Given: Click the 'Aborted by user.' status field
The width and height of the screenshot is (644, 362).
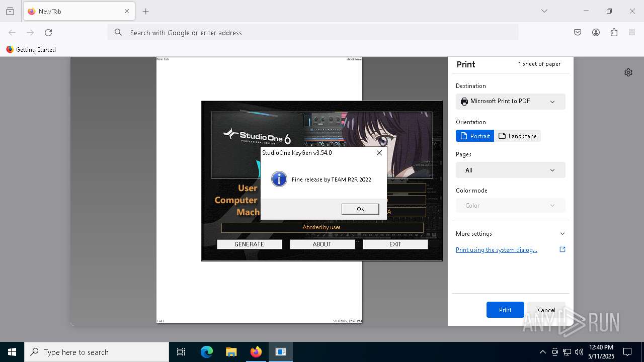Looking at the screenshot, I should pyautogui.click(x=322, y=227).
